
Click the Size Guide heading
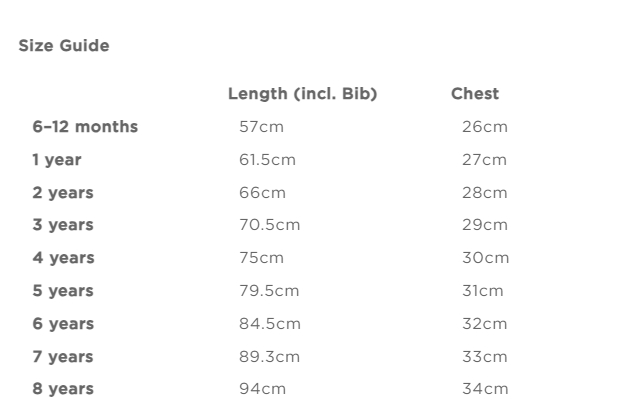pyautogui.click(x=64, y=46)
